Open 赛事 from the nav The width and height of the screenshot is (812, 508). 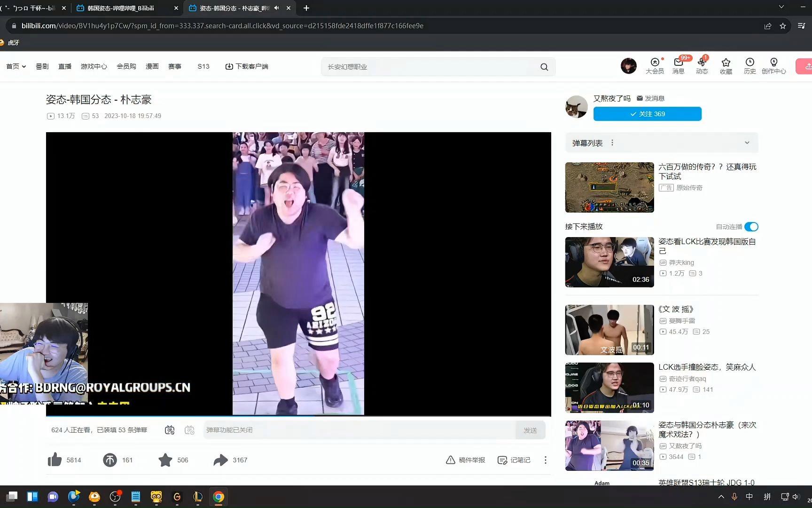175,66
